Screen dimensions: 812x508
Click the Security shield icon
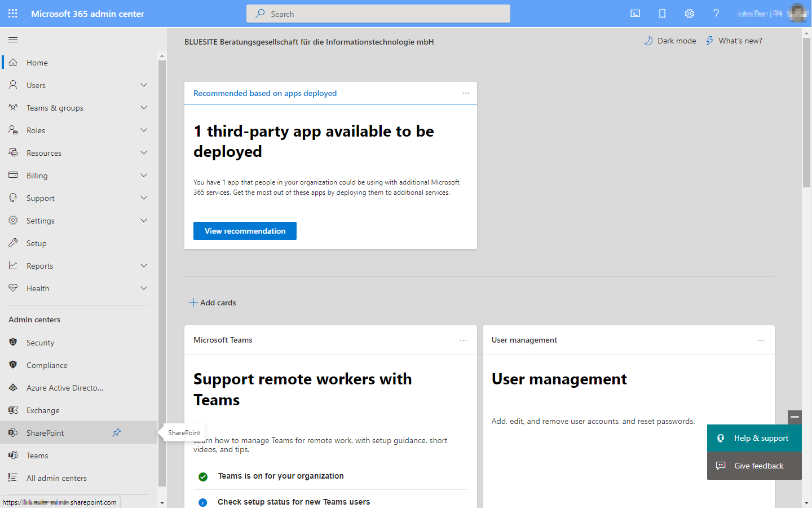tap(13, 343)
